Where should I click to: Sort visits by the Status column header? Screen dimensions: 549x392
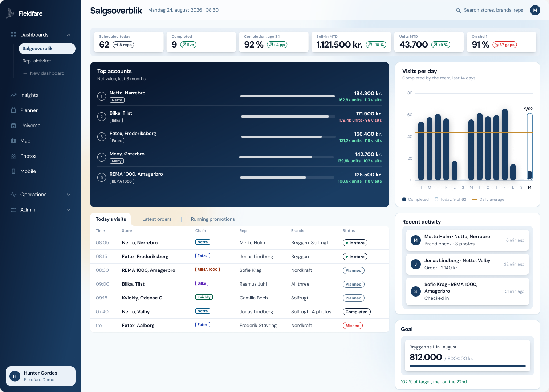(349, 231)
